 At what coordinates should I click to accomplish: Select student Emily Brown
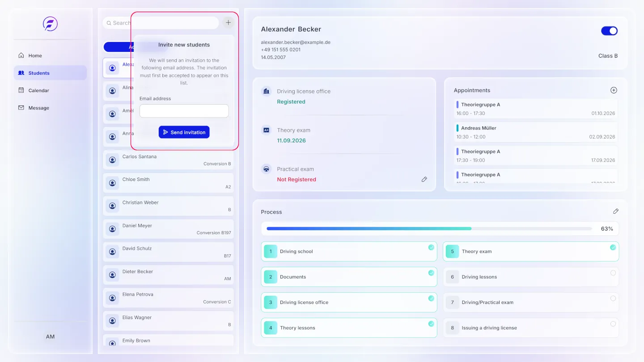click(x=168, y=340)
